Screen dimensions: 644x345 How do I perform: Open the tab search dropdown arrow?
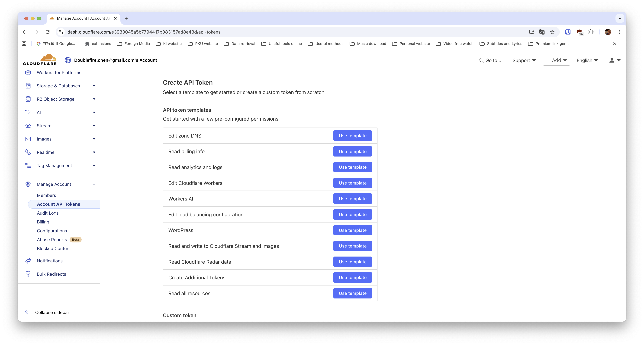620,18
